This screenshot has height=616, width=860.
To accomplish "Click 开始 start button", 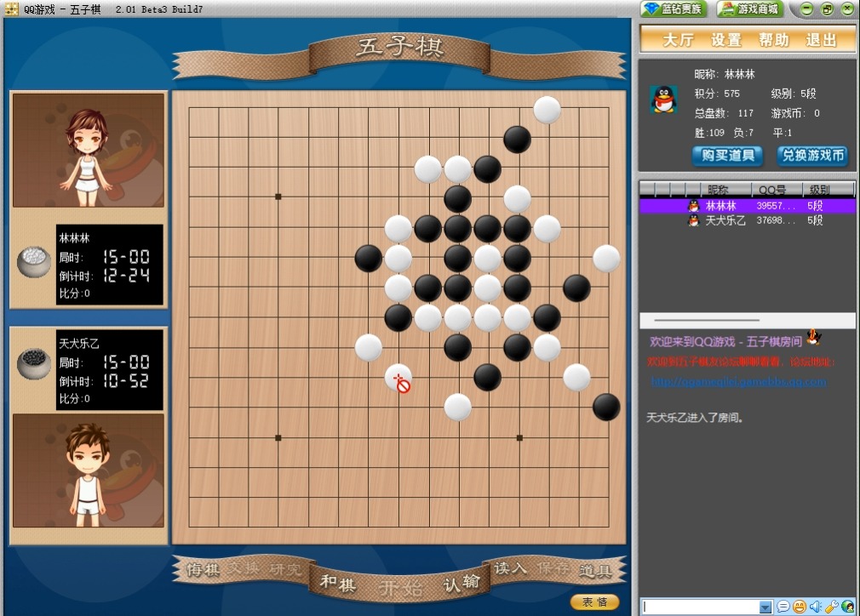I will [x=401, y=589].
